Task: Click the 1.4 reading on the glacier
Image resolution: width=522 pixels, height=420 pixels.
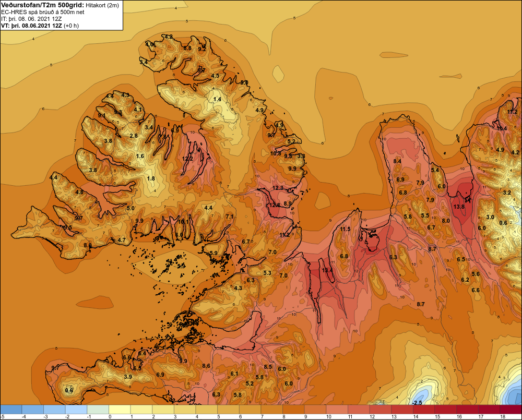Action: click(217, 99)
